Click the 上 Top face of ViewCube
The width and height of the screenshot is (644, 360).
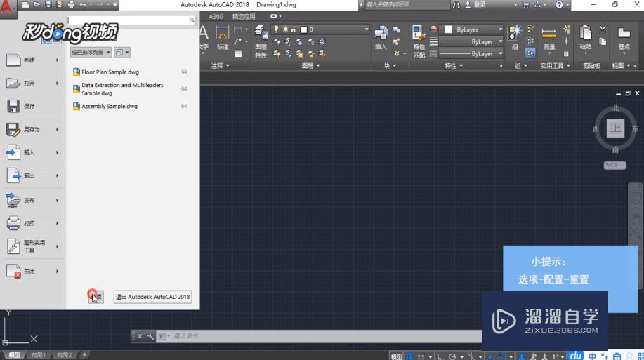pyautogui.click(x=615, y=128)
